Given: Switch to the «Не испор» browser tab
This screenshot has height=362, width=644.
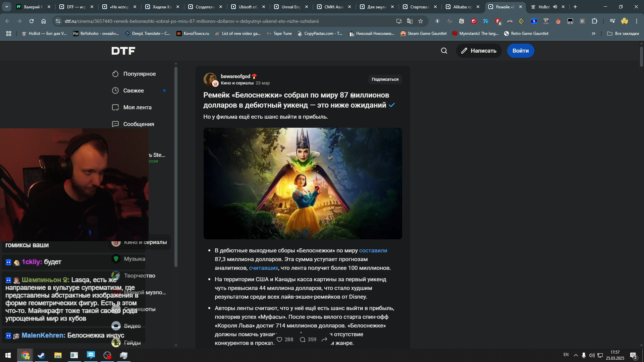Looking at the screenshot, I should pos(118,7).
